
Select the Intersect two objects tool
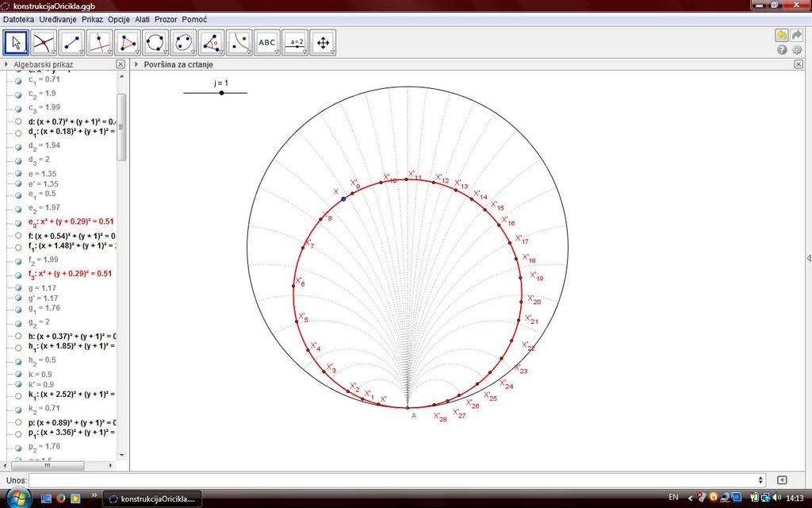click(x=44, y=43)
